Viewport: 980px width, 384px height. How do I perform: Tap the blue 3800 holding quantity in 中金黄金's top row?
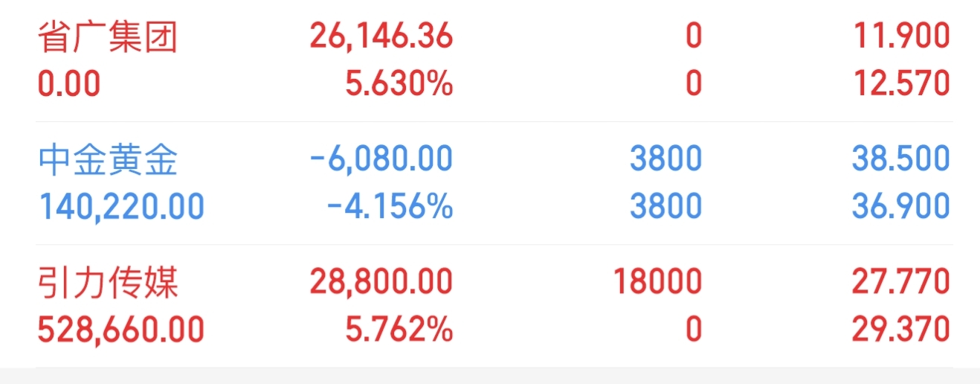point(666,159)
